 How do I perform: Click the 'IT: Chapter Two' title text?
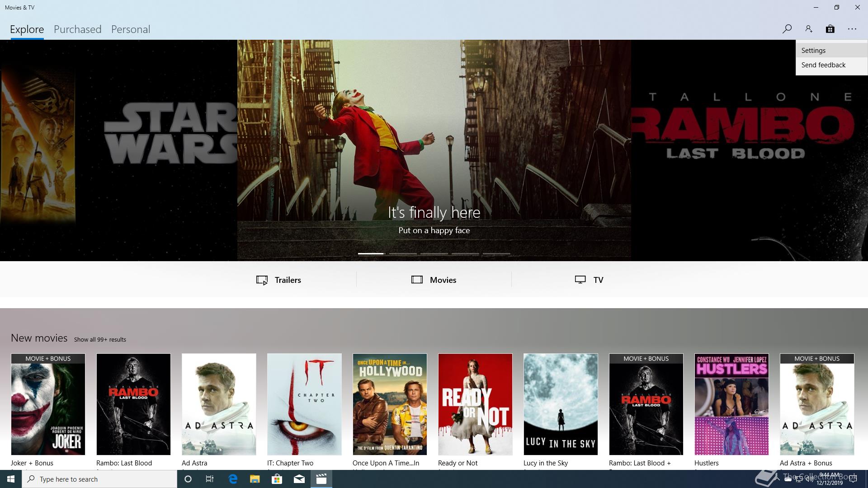click(290, 463)
